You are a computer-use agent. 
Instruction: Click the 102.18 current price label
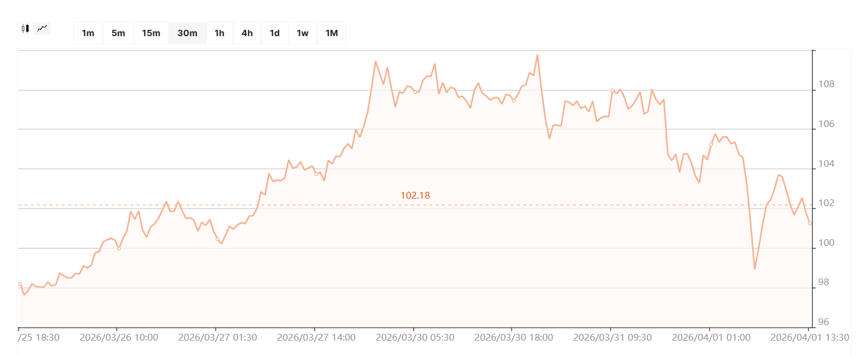pyautogui.click(x=415, y=196)
